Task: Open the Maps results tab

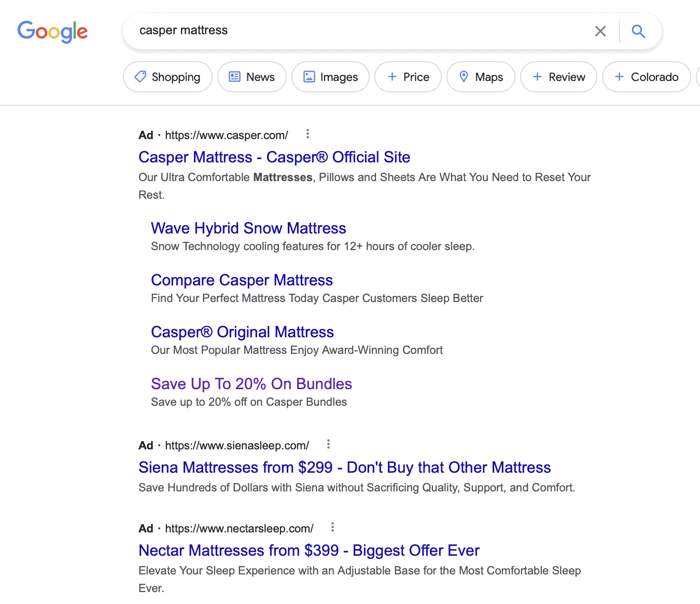Action: (x=481, y=77)
